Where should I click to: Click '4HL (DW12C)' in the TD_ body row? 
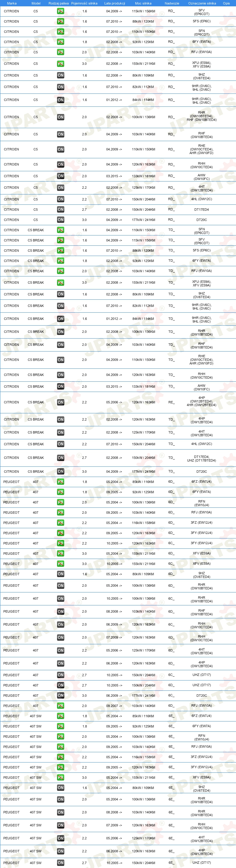pyautogui.click(x=202, y=444)
